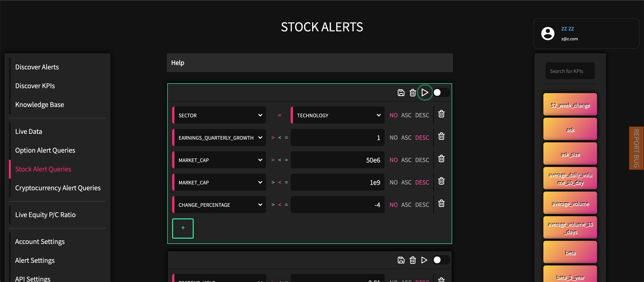This screenshot has width=644, height=282.
Task: Edit the 1e9 market cap value
Action: click(x=338, y=182)
